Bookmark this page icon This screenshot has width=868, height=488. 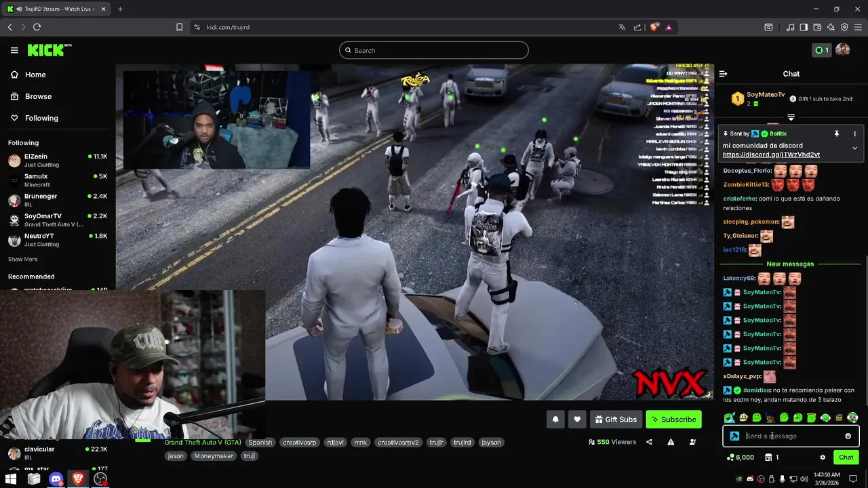(179, 27)
